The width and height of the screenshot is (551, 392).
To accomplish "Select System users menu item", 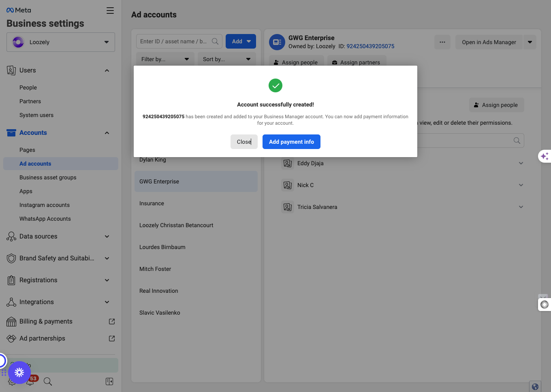I will click(x=36, y=115).
